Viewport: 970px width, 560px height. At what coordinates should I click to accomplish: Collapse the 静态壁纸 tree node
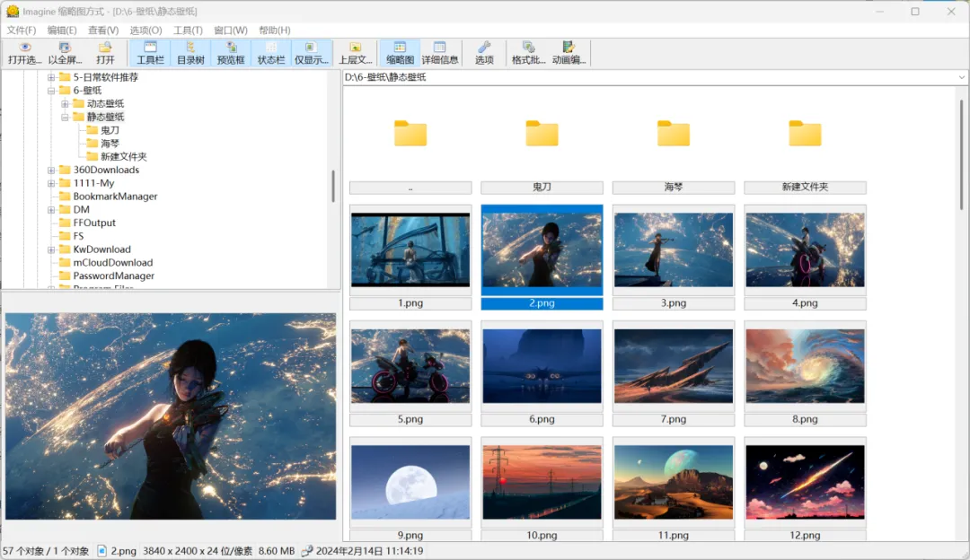pos(65,117)
